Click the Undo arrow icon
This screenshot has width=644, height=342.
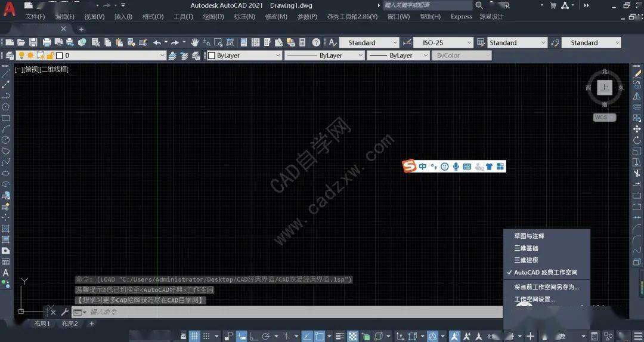pos(157,42)
